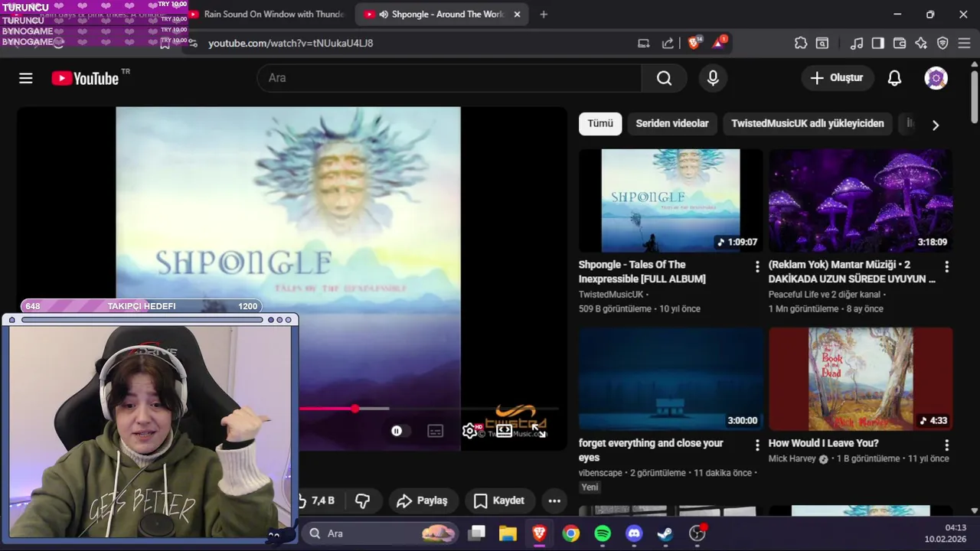
Task: Open the Brave browser main menu icon
Action: [964, 43]
